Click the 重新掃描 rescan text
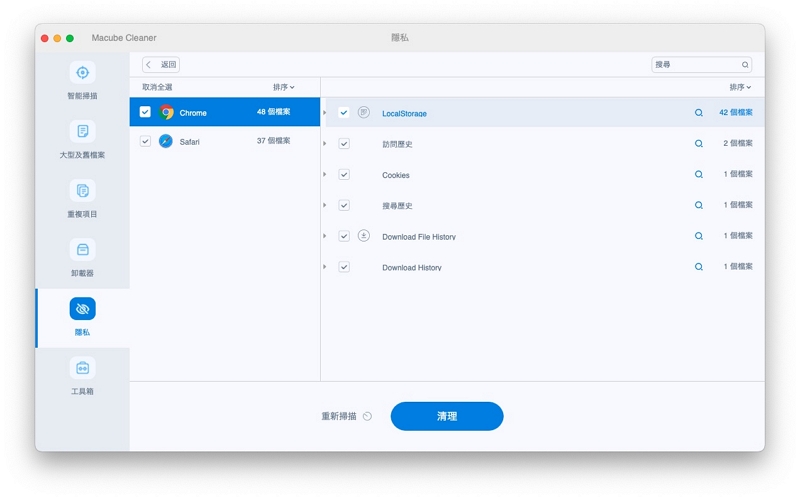 click(x=339, y=416)
